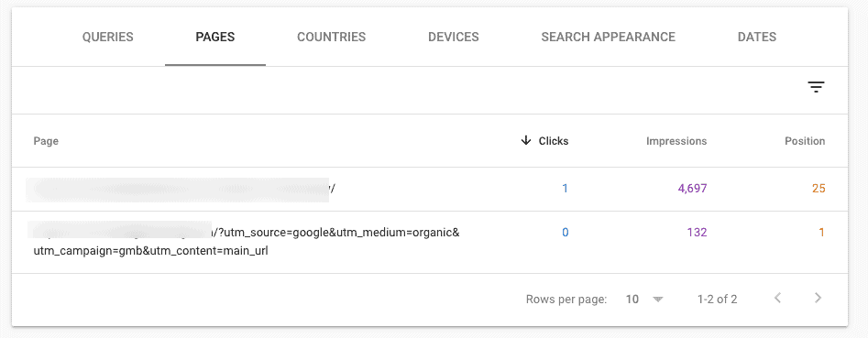Viewport: 868px width, 338px height.
Task: Click the Clicks sort arrow icon
Action: tap(526, 140)
